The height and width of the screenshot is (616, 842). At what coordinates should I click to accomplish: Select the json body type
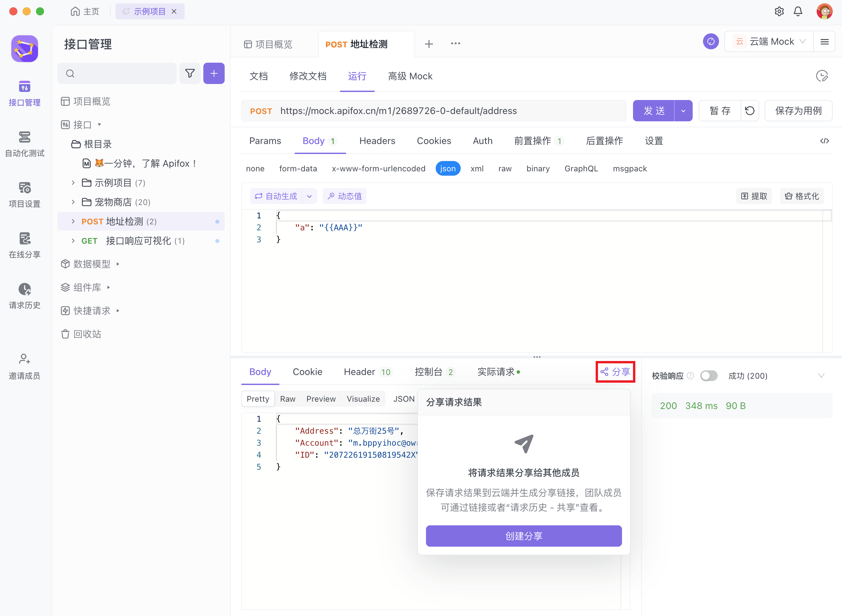pyautogui.click(x=447, y=169)
